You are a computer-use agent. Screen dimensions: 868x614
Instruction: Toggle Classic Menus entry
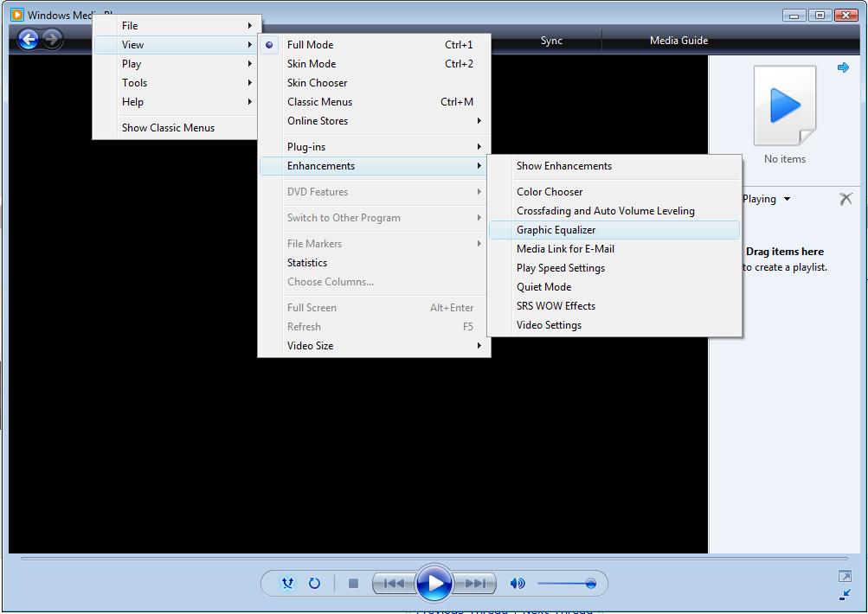pos(375,102)
